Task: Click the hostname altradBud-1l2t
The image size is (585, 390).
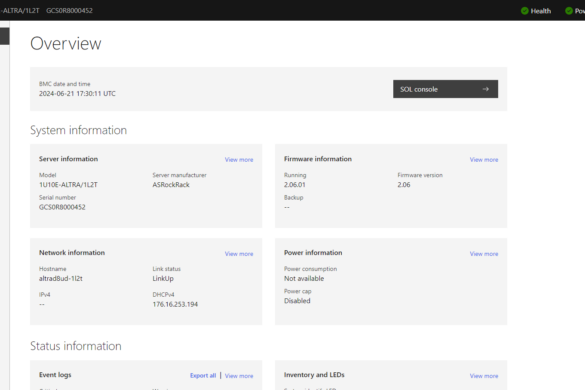Action: [61, 278]
